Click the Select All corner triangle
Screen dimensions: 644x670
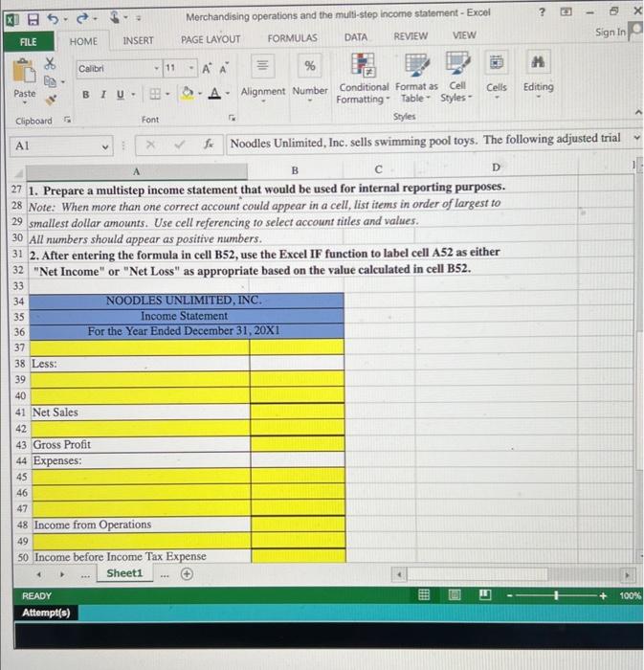(19, 173)
